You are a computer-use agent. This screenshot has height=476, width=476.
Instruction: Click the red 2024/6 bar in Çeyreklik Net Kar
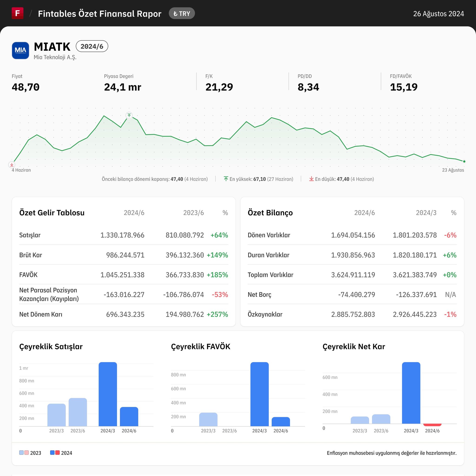point(432,425)
